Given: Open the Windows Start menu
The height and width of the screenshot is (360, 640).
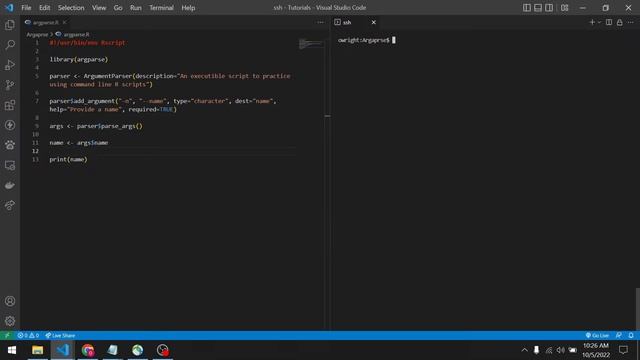Looking at the screenshot, I should 12,350.
